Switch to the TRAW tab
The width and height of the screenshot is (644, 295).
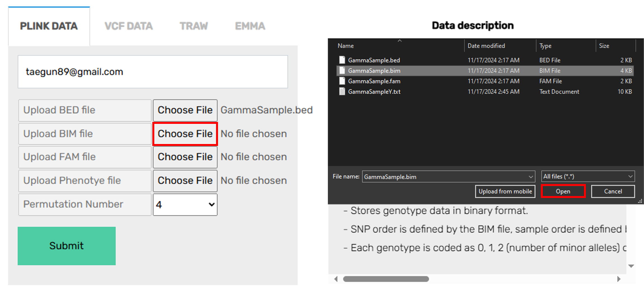pyautogui.click(x=194, y=26)
